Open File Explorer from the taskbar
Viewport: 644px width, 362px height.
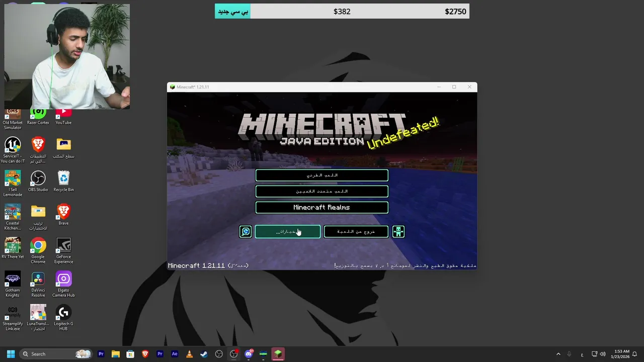(x=116, y=354)
